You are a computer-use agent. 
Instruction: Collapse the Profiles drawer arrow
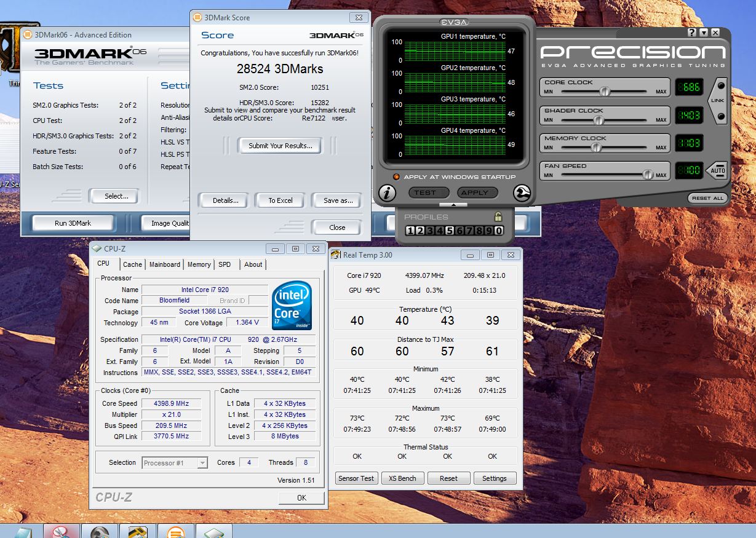click(x=454, y=205)
